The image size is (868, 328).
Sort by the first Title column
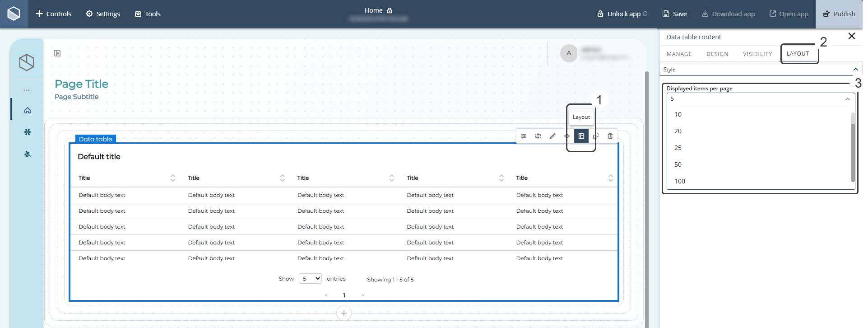172,178
